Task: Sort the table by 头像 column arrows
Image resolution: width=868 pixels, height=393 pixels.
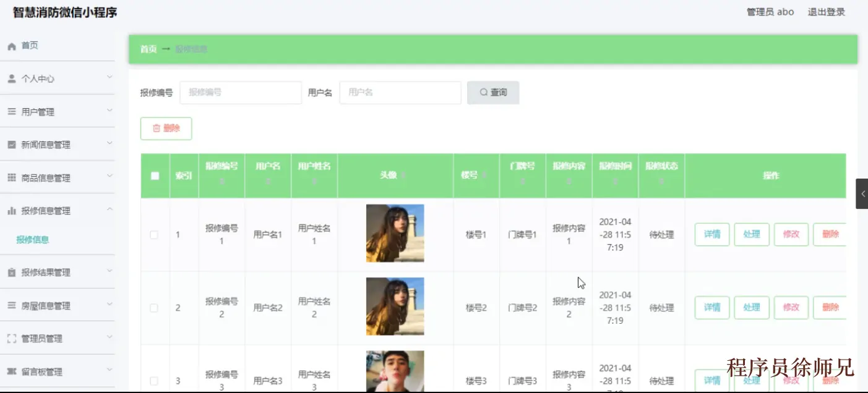Action: pyautogui.click(x=403, y=175)
